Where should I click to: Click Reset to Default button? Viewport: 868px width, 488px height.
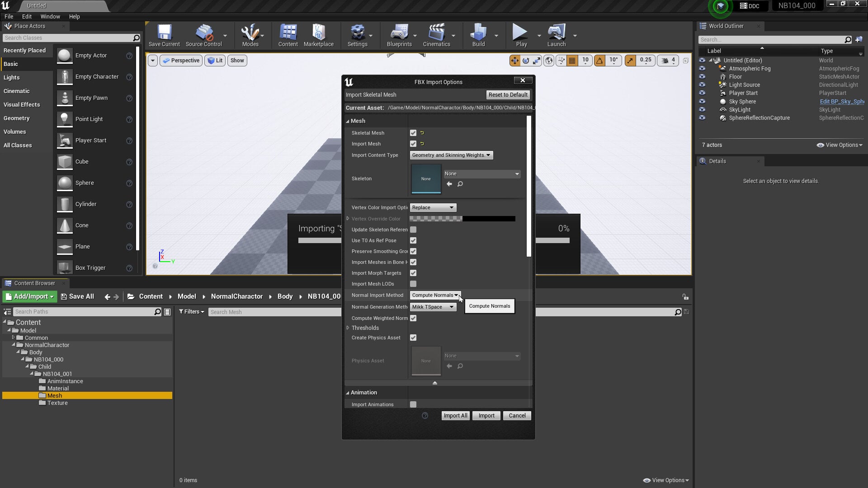508,95
